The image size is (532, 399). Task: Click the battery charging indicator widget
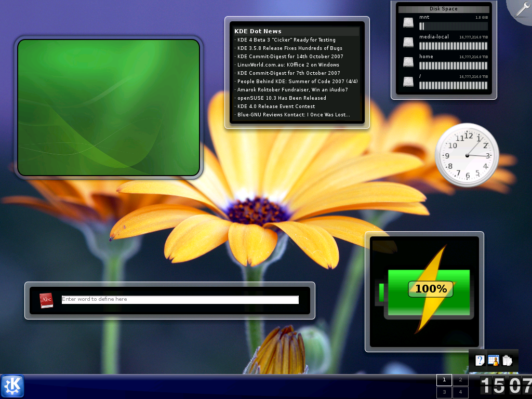click(x=424, y=292)
